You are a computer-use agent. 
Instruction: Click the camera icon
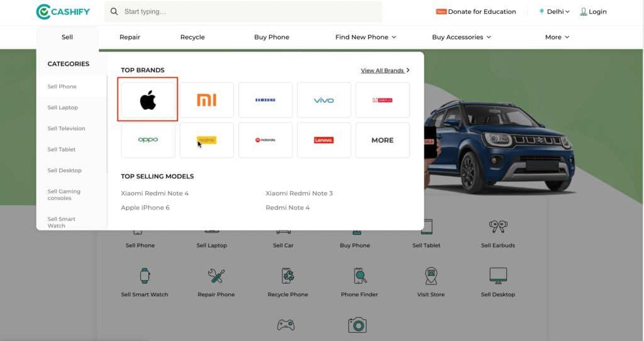[357, 325]
